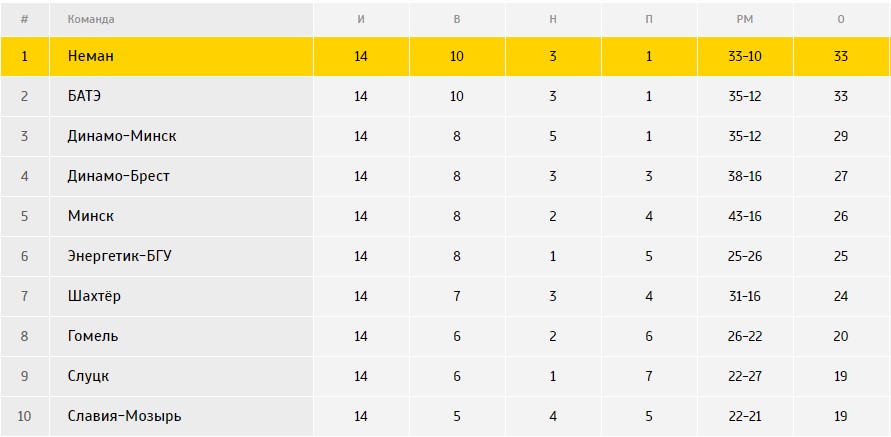This screenshot has height=437, width=891.
Task: Click the Неман team name
Action: [91, 56]
